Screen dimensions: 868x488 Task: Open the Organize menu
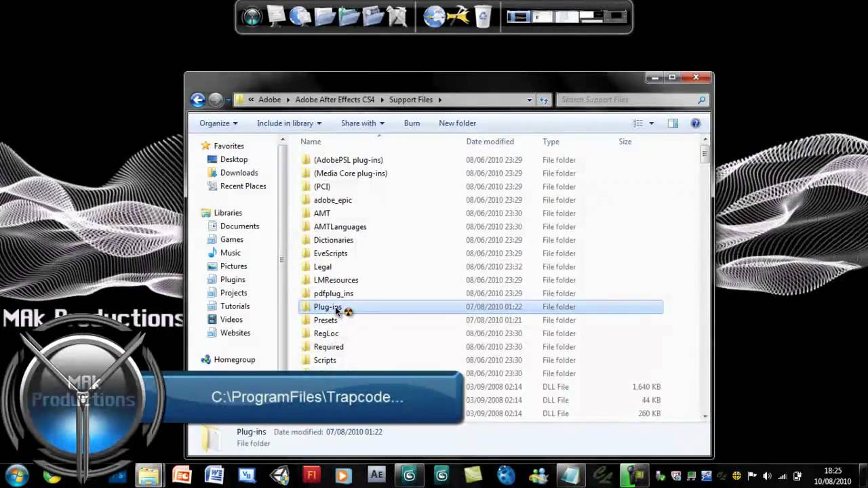(218, 123)
